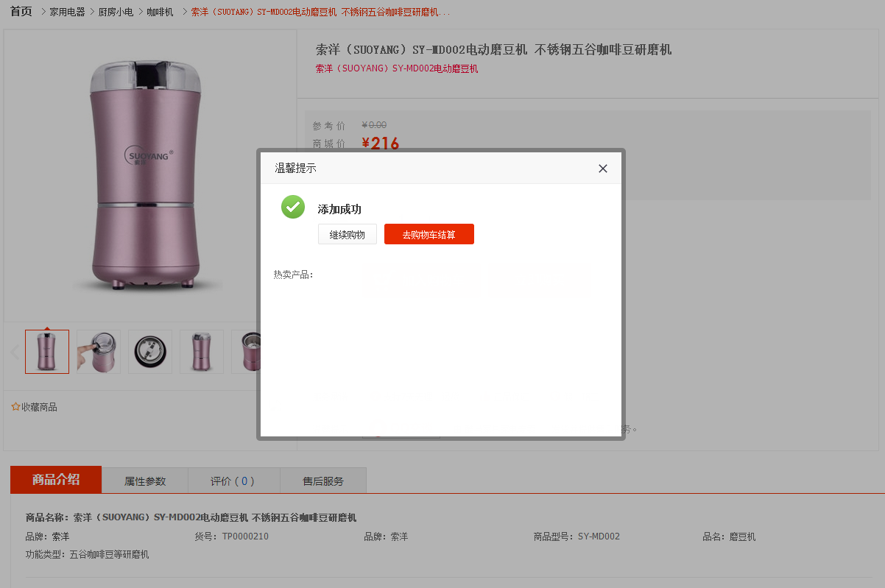Open the 家用电器 breadcrumb category
885x588 pixels.
(67, 13)
